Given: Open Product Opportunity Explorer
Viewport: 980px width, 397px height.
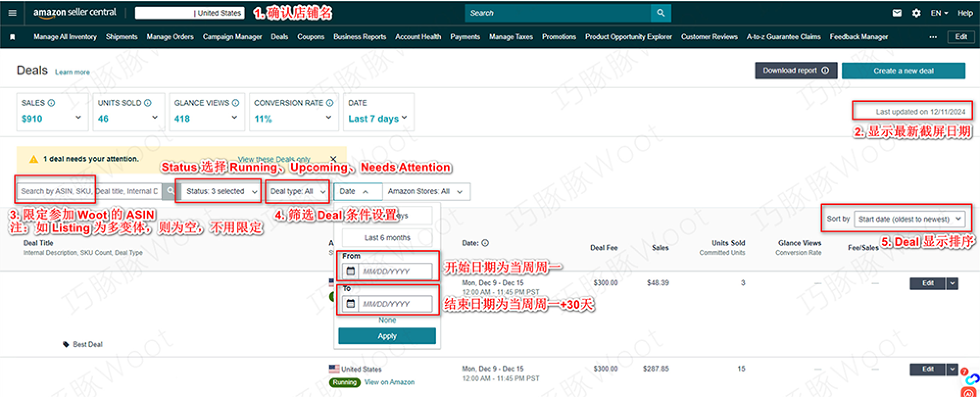Looking at the screenshot, I should 629,37.
